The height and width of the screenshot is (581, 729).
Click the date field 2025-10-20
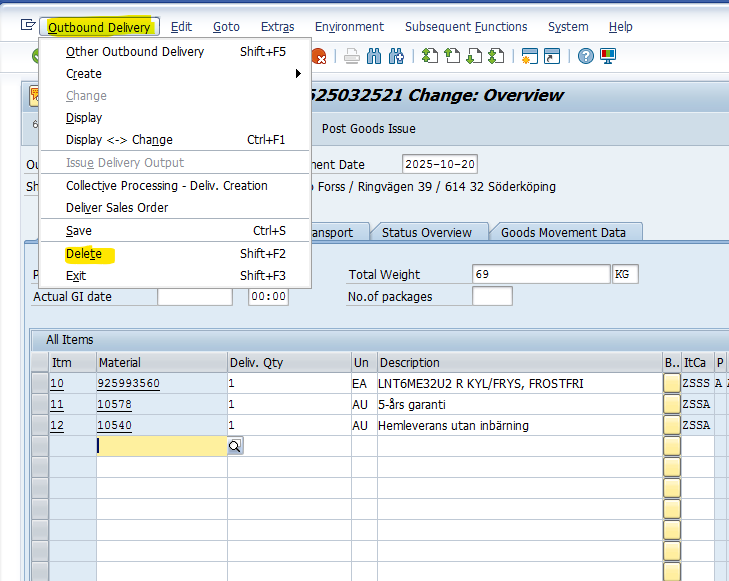[x=440, y=164]
